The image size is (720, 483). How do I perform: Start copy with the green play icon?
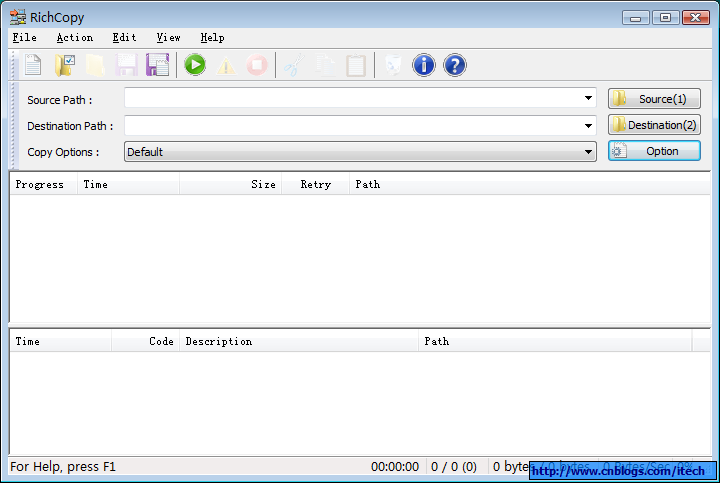195,65
